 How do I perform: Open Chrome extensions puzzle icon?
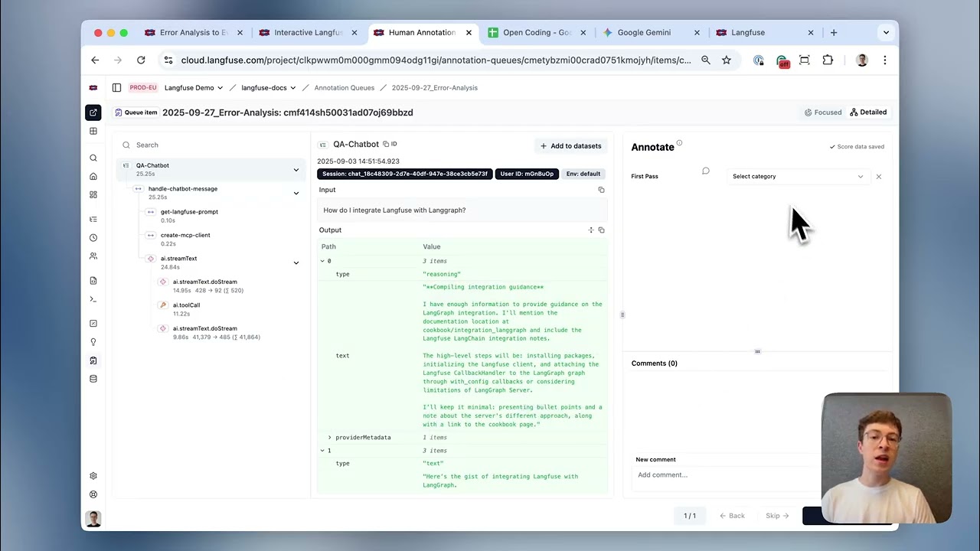(x=828, y=60)
